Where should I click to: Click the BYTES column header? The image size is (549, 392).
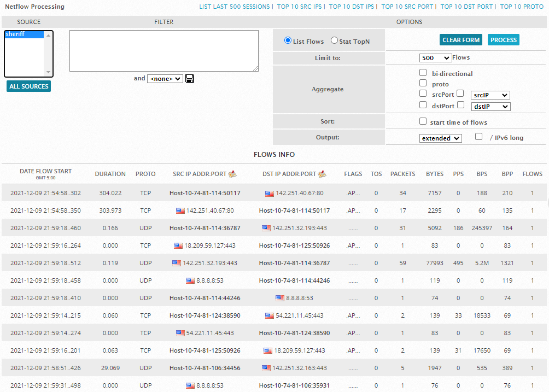coord(435,174)
